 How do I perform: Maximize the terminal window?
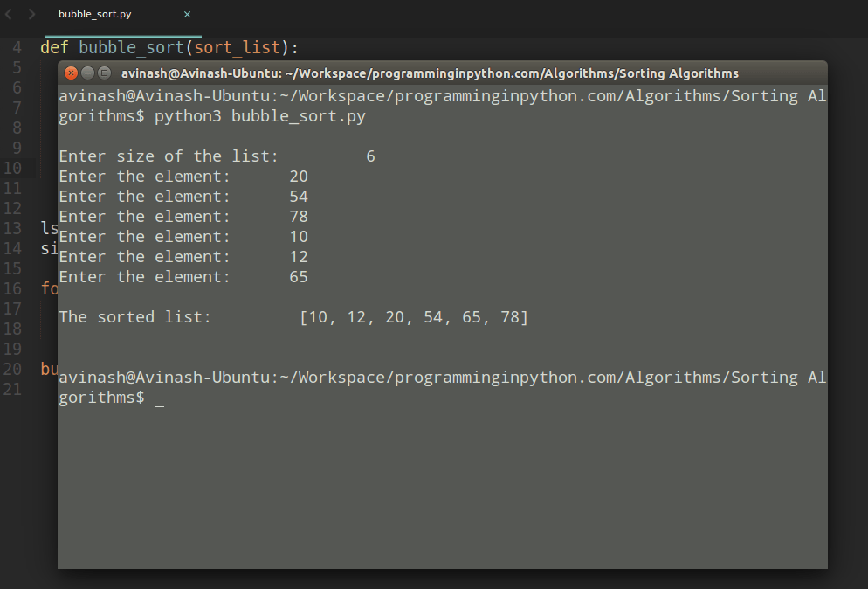pyautogui.click(x=103, y=73)
